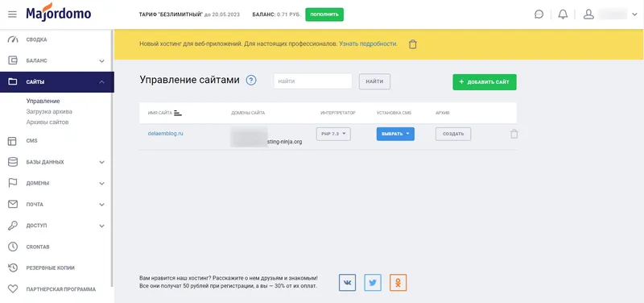Share via the Odnoklassniki icon

click(x=398, y=282)
